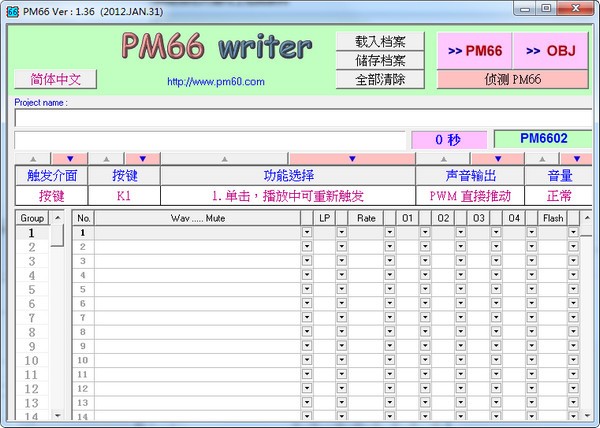Open the O4 dropdown in row 8
This screenshot has height=428, width=600.
532,332
